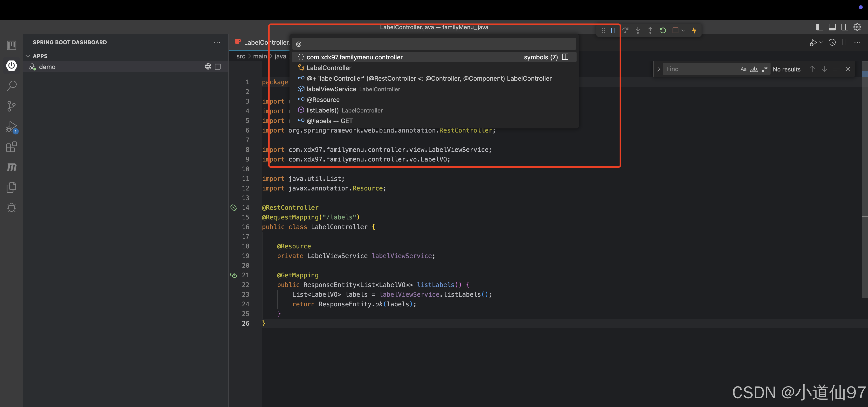Toggle Match Whole Word in Find
The image size is (868, 407).
pyautogui.click(x=754, y=69)
